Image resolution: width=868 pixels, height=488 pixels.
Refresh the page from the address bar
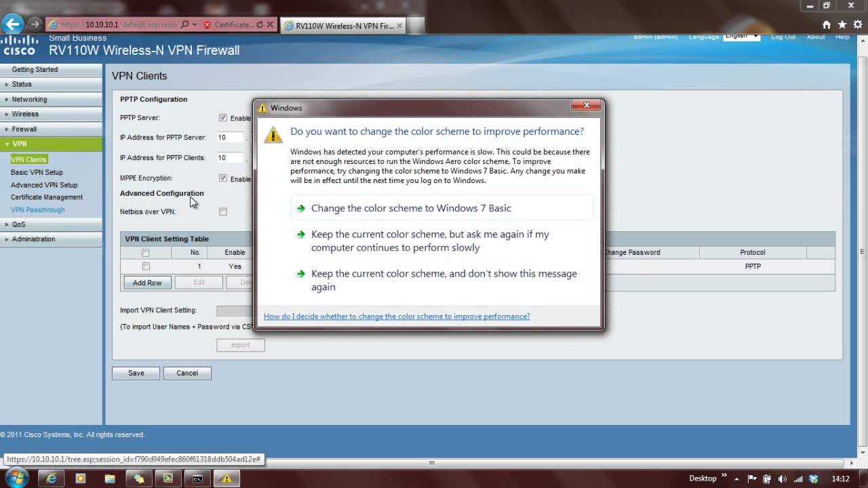click(x=260, y=25)
